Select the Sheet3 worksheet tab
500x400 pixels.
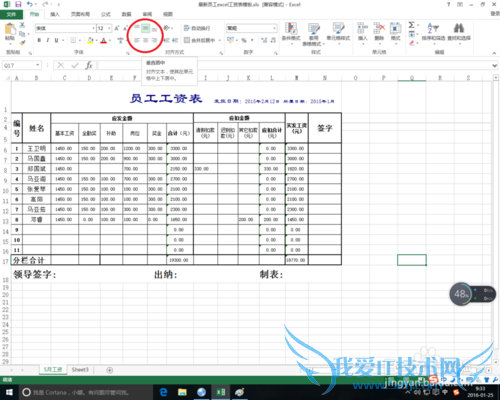tap(80, 370)
